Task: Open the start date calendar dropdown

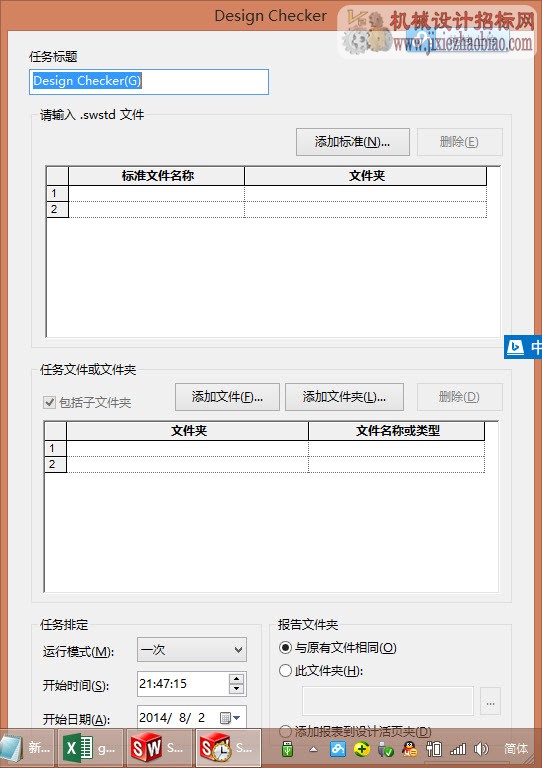Action: point(230,718)
